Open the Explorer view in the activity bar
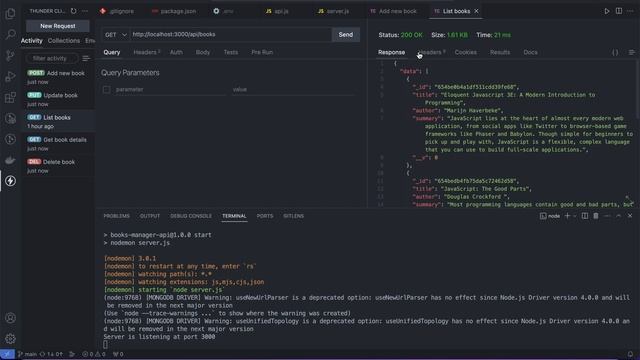This screenshot has height=360, width=640. click(x=10, y=13)
